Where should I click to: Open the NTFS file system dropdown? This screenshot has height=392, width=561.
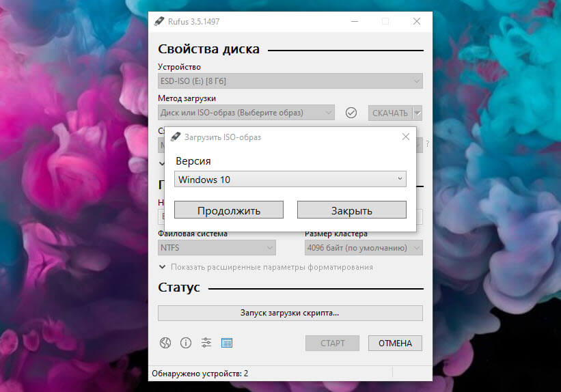tap(217, 247)
